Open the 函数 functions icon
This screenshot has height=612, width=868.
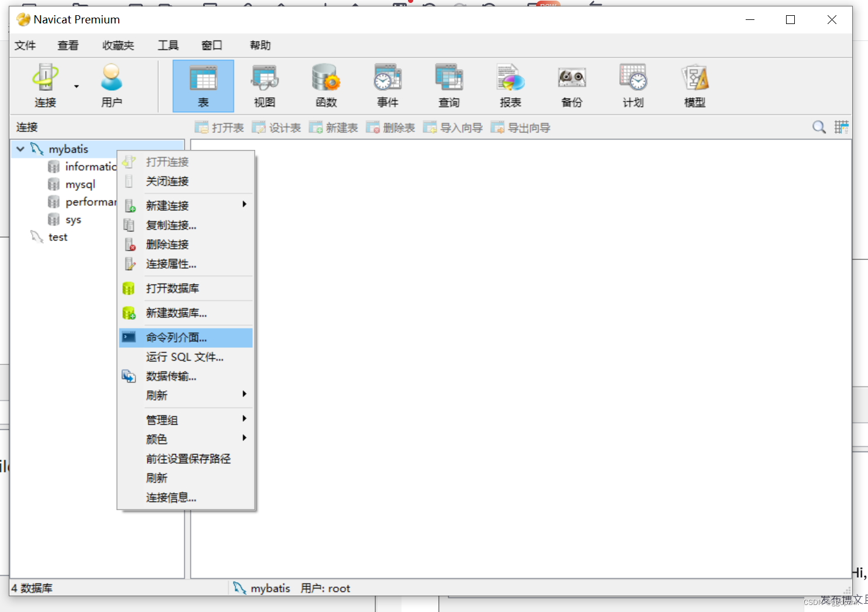326,86
